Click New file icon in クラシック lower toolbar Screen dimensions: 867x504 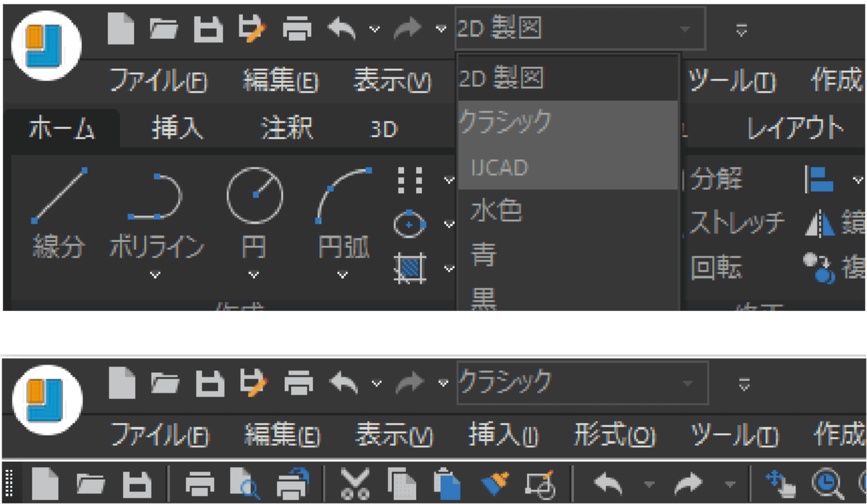click(x=45, y=484)
